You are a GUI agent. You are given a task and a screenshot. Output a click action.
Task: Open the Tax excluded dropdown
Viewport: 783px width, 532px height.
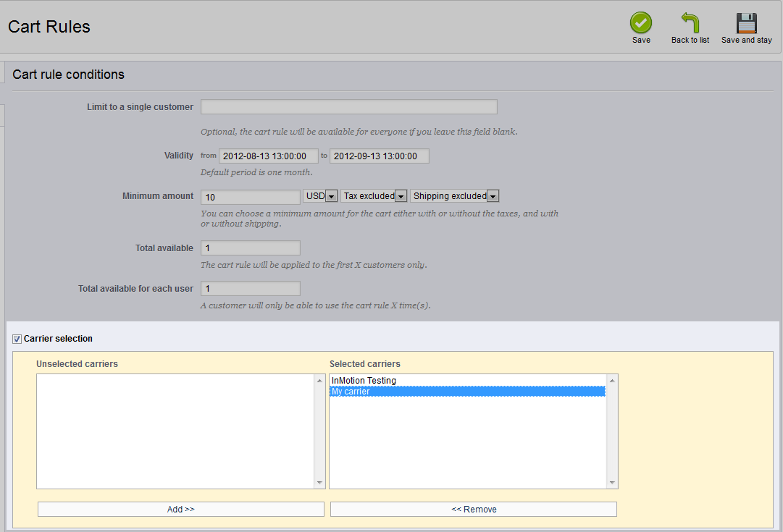pyautogui.click(x=374, y=196)
